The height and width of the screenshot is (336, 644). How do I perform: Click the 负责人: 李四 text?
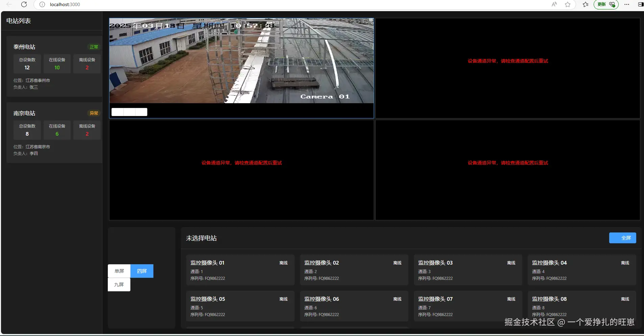26,154
